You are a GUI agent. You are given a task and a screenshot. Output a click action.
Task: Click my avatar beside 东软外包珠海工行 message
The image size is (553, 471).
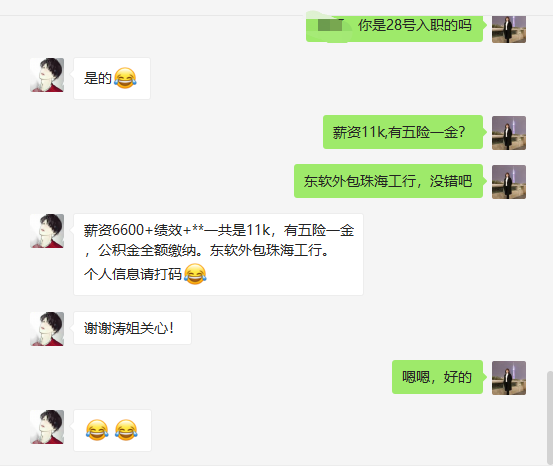point(509,182)
